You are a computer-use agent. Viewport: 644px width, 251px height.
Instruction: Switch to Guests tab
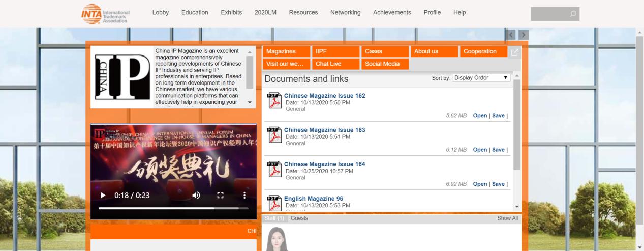tap(299, 218)
